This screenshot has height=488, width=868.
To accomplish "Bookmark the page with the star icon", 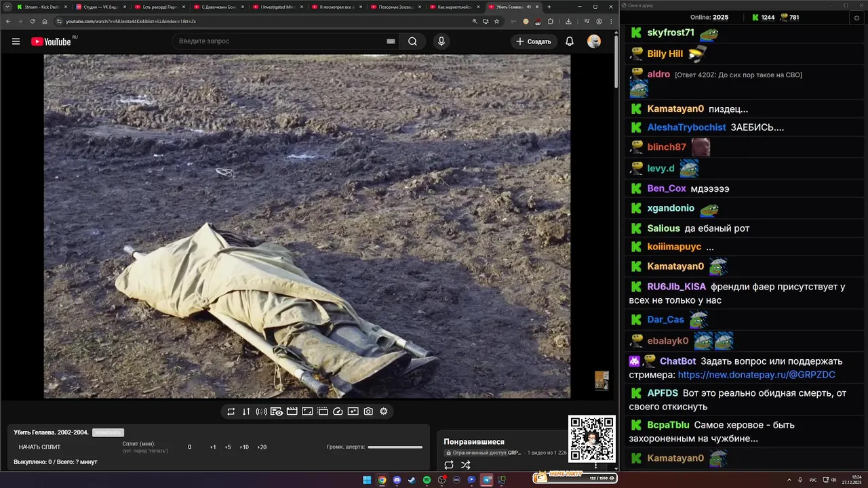I will click(496, 21).
